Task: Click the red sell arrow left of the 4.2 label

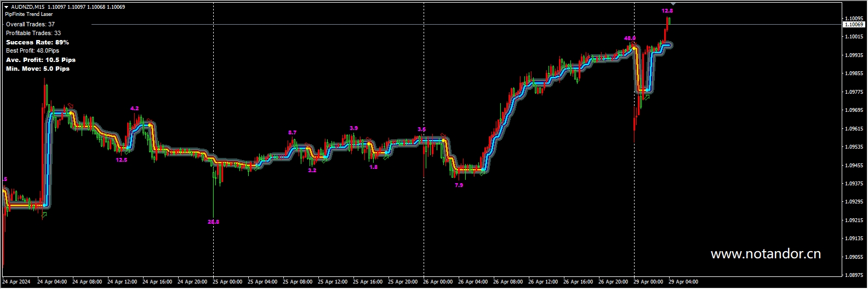Action: 70,105
